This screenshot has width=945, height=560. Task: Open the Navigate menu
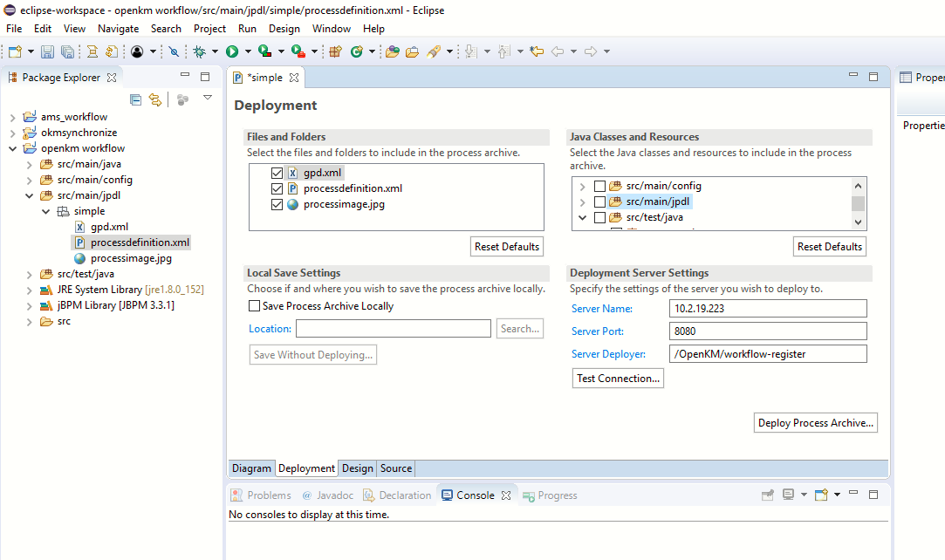[x=118, y=29]
